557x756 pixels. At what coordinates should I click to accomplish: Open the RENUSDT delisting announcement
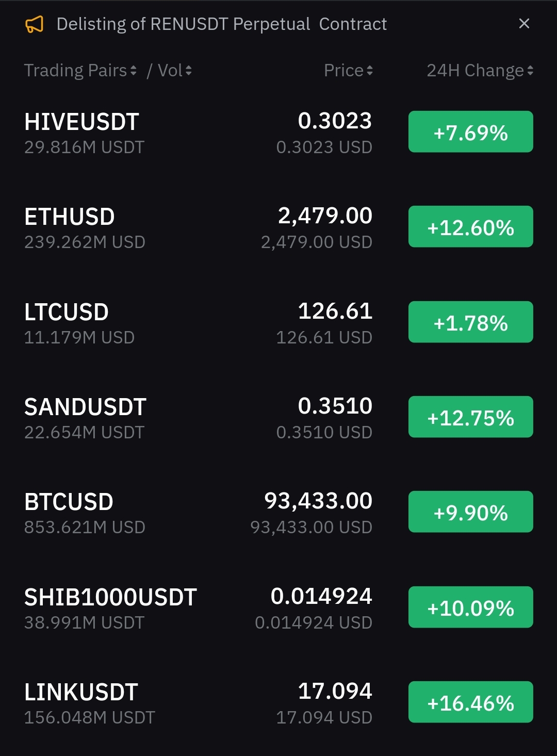click(222, 24)
